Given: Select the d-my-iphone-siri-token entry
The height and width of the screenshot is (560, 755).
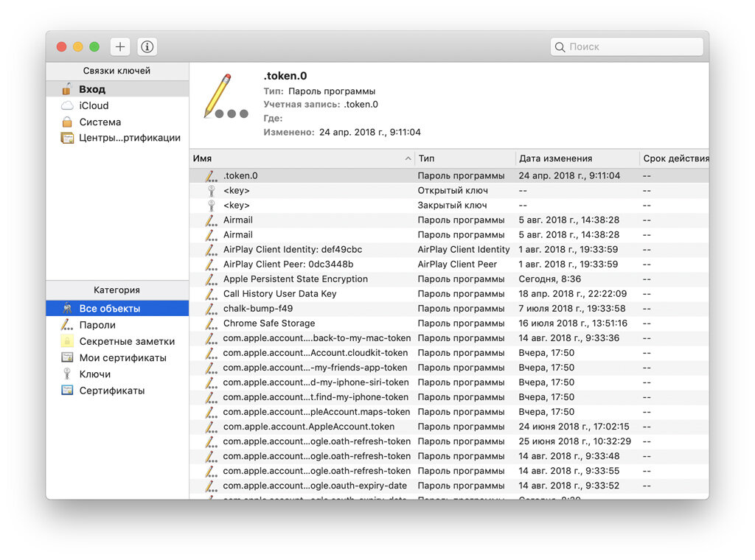Looking at the screenshot, I should pyautogui.click(x=449, y=382).
